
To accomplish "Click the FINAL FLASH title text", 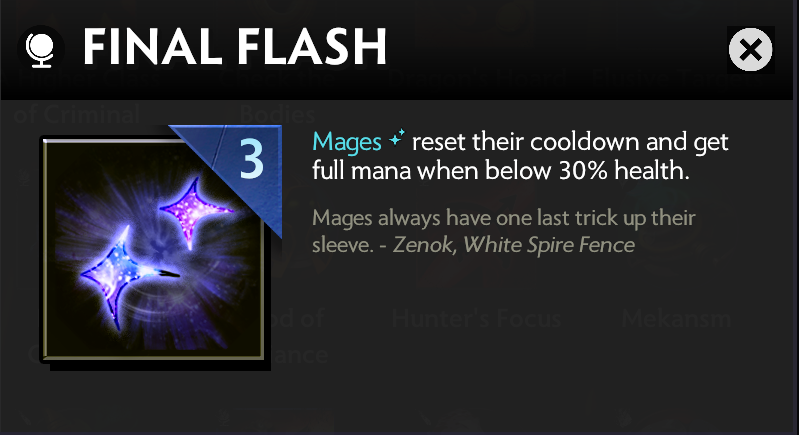I will click(235, 47).
